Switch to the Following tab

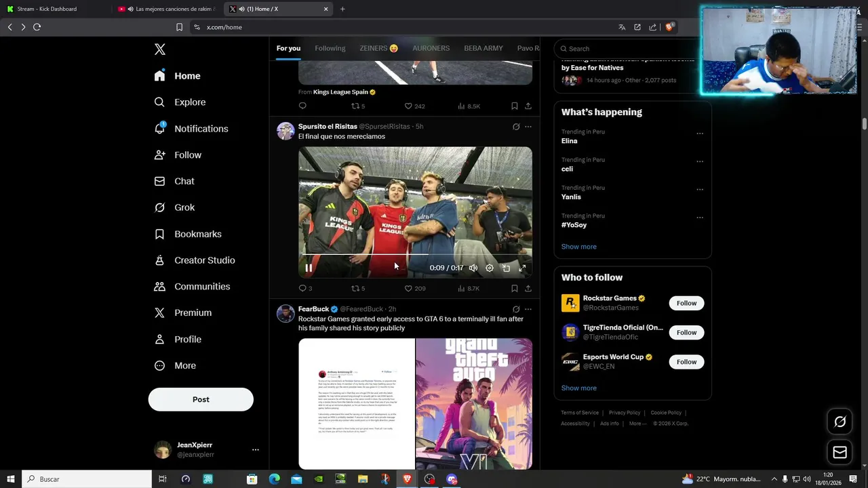pyautogui.click(x=330, y=48)
